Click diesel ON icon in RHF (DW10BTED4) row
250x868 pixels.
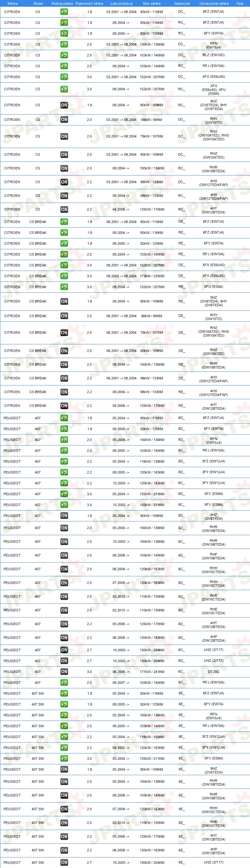(64, 555)
